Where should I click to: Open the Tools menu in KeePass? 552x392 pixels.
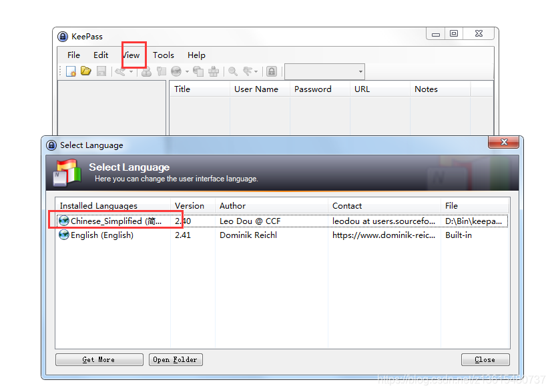(x=164, y=55)
